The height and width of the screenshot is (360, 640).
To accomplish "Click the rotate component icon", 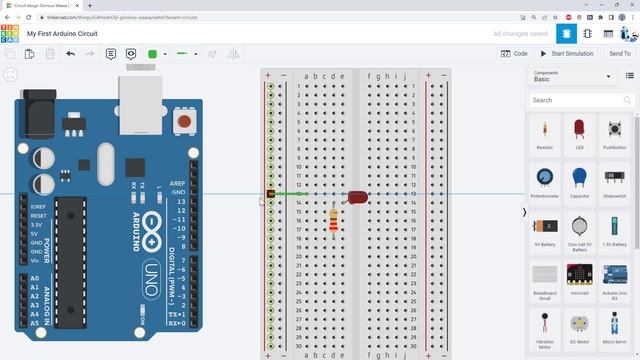I will [x=212, y=54].
